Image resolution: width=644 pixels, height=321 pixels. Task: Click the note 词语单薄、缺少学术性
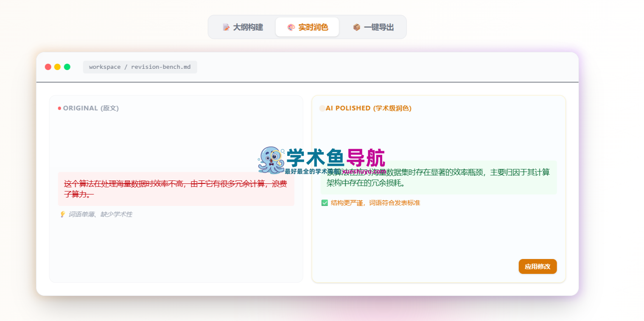pos(101,214)
